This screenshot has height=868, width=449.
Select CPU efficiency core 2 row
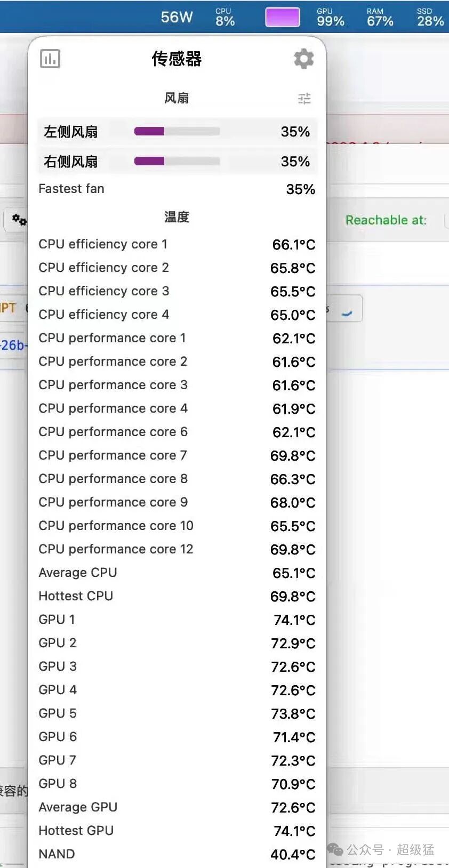(x=177, y=268)
